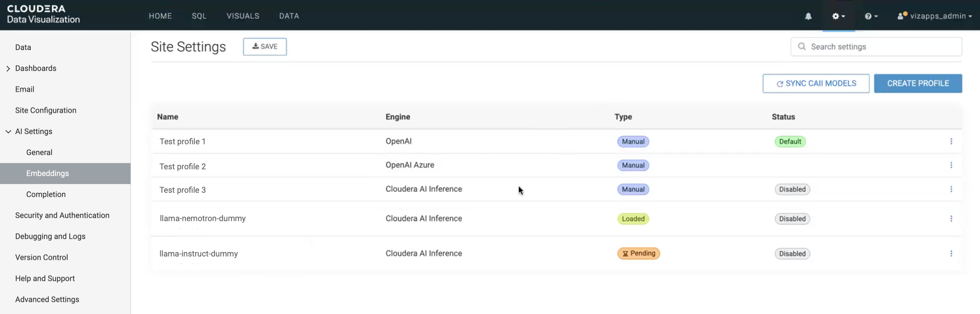Image resolution: width=980 pixels, height=314 pixels.
Task: Open the gear settings menu
Action: click(x=838, y=16)
